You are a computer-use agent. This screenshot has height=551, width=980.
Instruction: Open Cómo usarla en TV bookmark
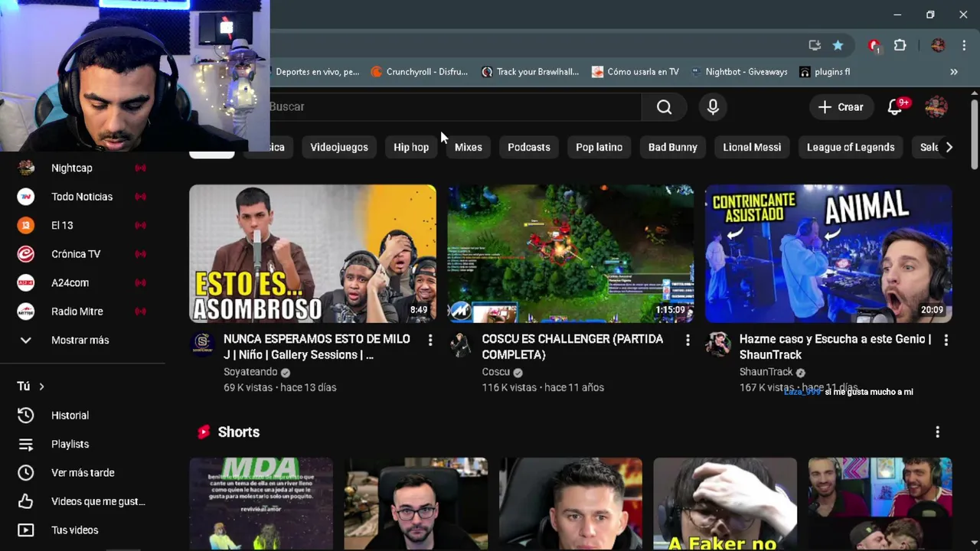(635, 72)
